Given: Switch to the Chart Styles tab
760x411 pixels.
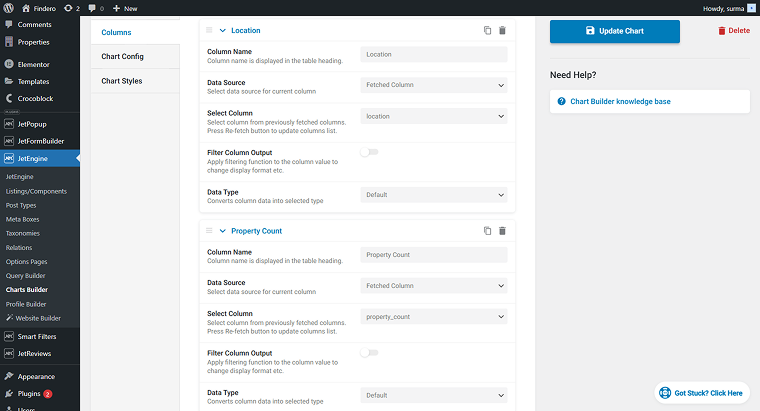Looking at the screenshot, I should click(135, 81).
